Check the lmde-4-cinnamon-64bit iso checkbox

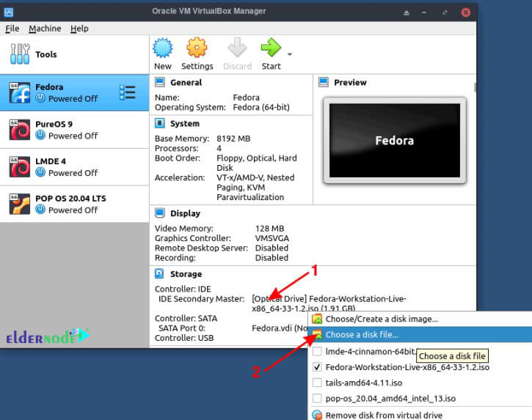click(317, 351)
